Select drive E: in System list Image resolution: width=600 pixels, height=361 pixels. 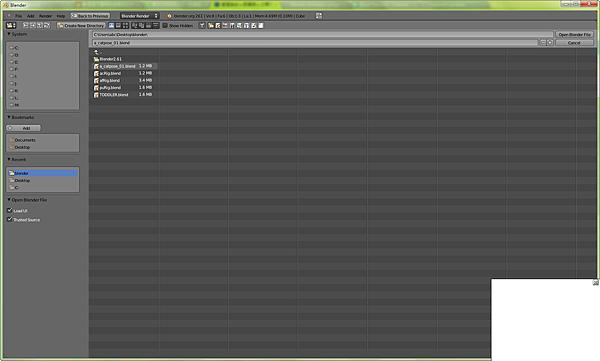[42, 62]
